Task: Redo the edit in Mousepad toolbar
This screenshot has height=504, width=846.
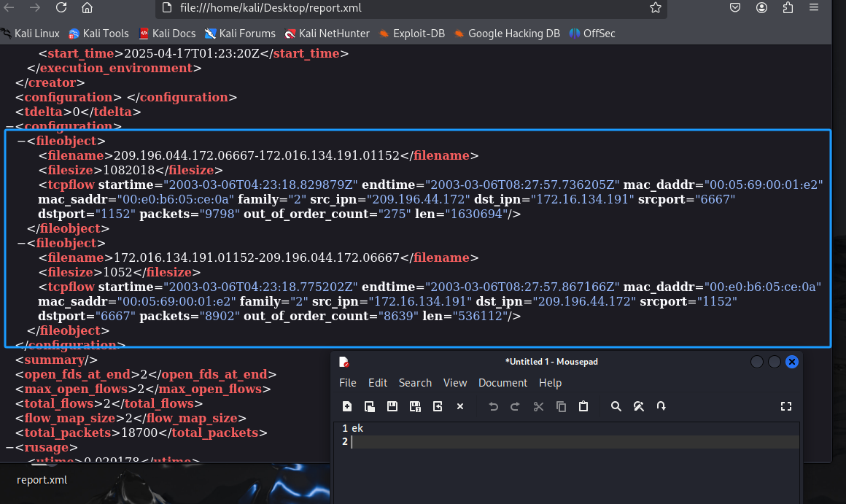Action: [x=516, y=406]
